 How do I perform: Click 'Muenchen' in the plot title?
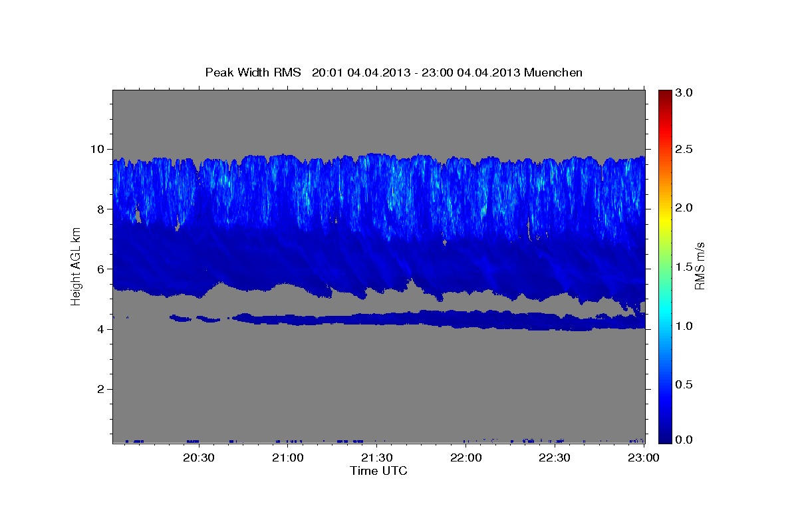(553, 72)
